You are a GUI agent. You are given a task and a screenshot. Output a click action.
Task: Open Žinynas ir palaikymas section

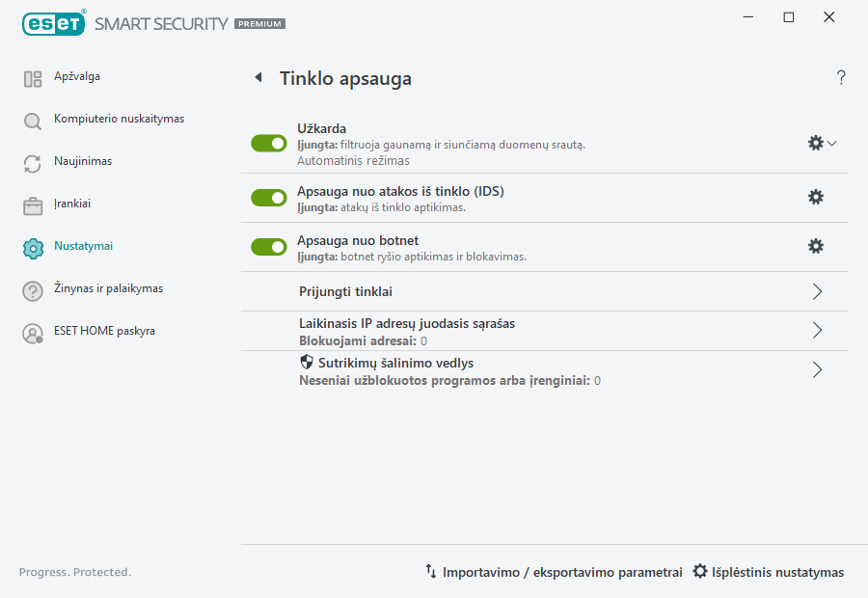32,288
